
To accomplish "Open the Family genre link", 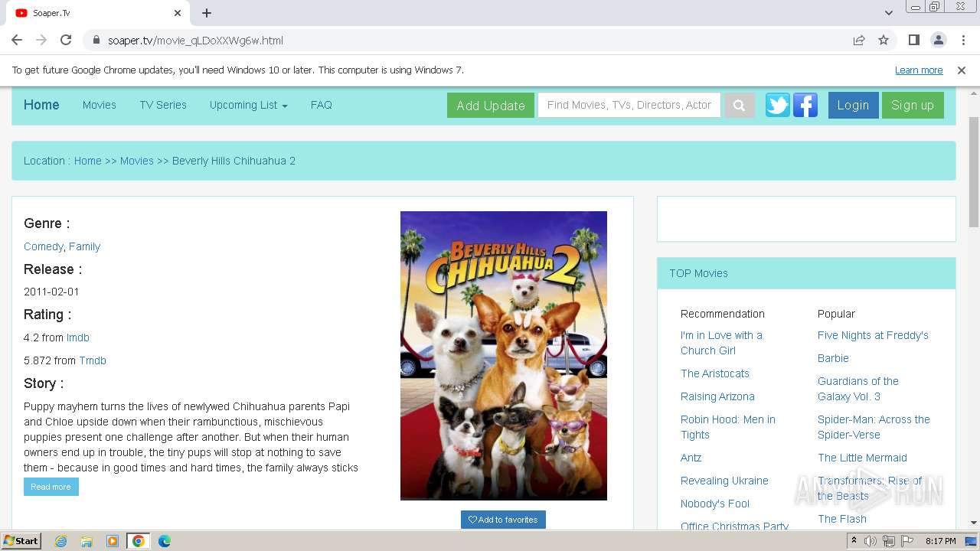I will (84, 246).
